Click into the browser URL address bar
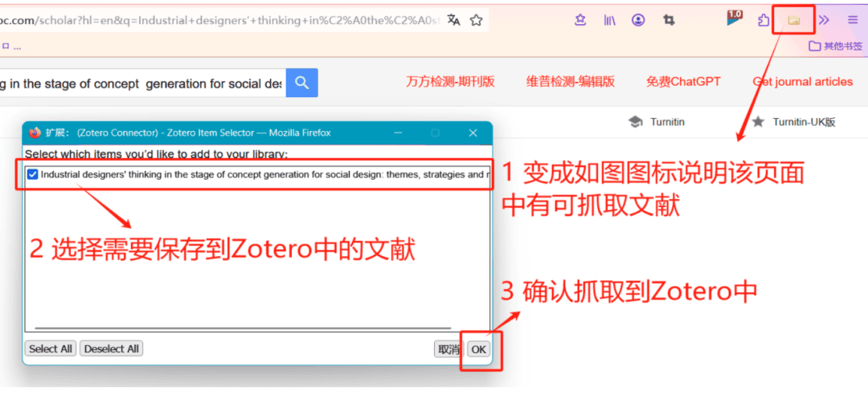Image resolution: width=868 pixels, height=399 pixels. (x=222, y=20)
